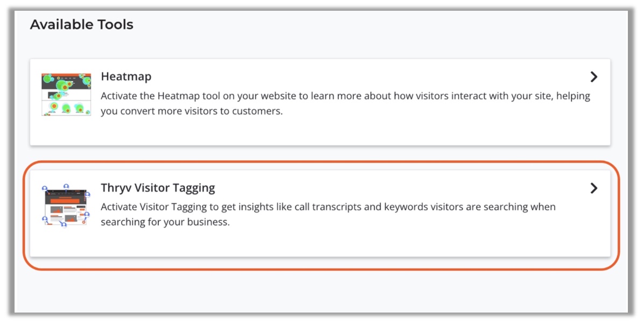Expand Thryv Visitor Tagging chevron arrow

(x=593, y=188)
